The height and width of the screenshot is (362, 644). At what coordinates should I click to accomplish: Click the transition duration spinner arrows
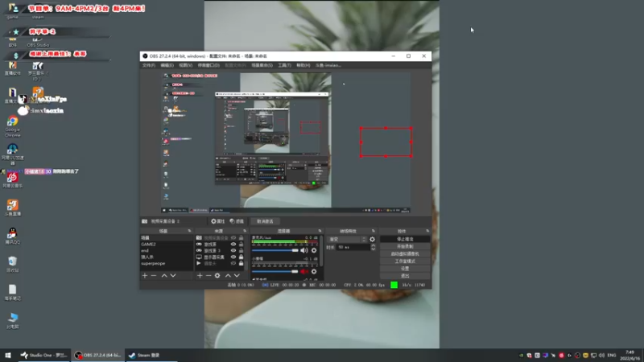click(373, 247)
